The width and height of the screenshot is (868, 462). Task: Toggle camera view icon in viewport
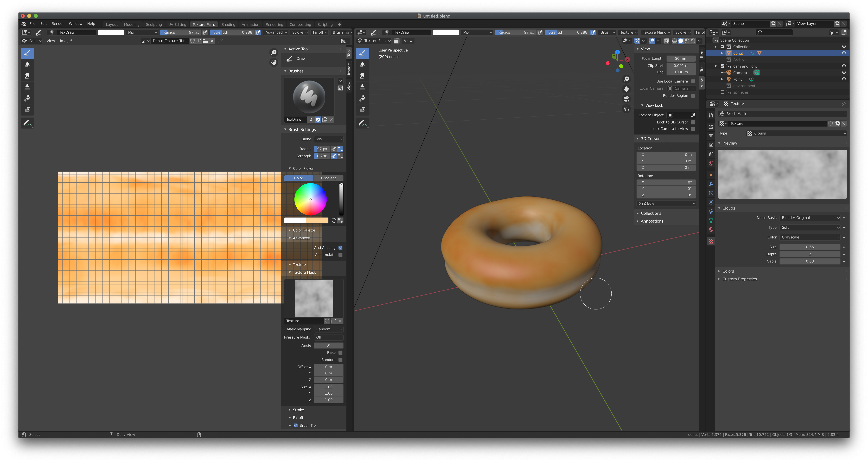pos(626,99)
